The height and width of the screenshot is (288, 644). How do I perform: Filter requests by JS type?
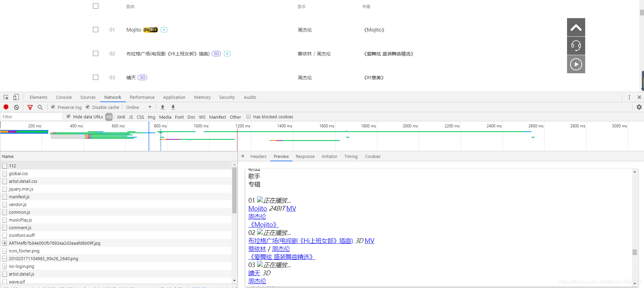[131, 117]
